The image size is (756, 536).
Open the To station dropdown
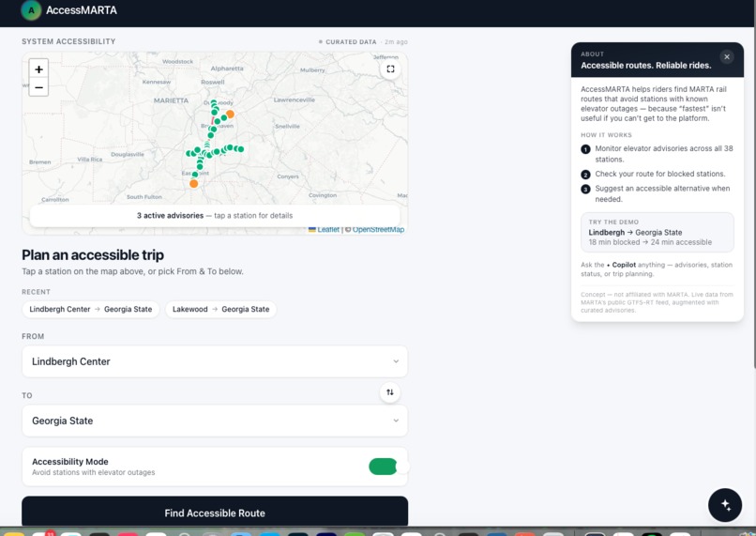click(215, 421)
